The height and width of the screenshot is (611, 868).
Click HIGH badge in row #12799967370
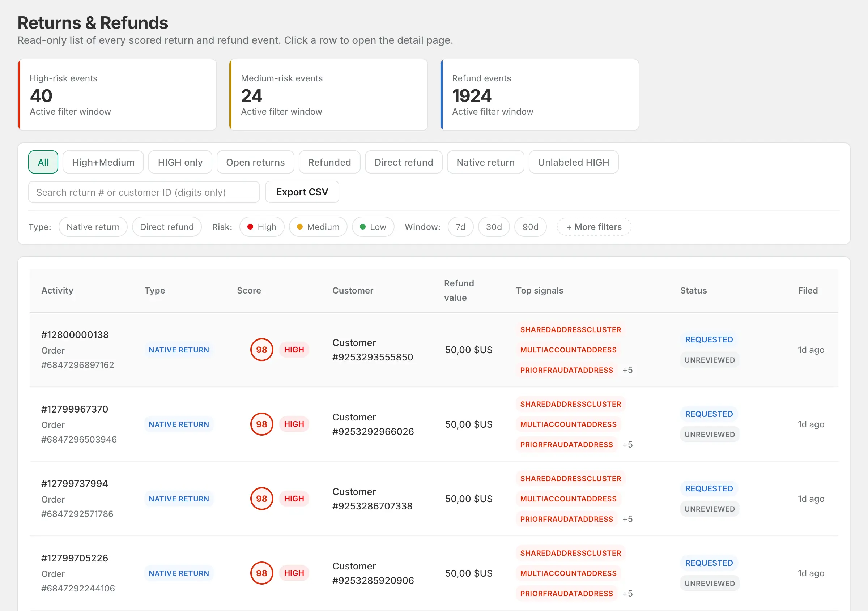tap(294, 424)
